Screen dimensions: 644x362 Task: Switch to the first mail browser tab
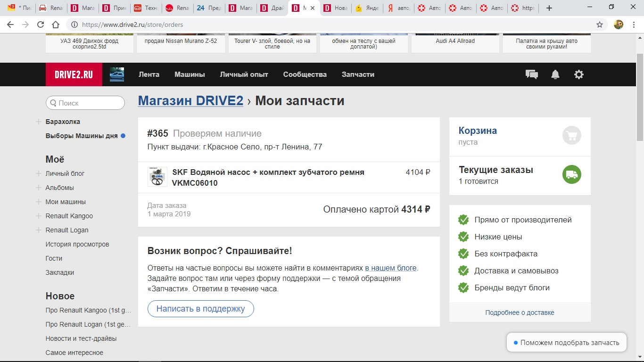point(19,8)
